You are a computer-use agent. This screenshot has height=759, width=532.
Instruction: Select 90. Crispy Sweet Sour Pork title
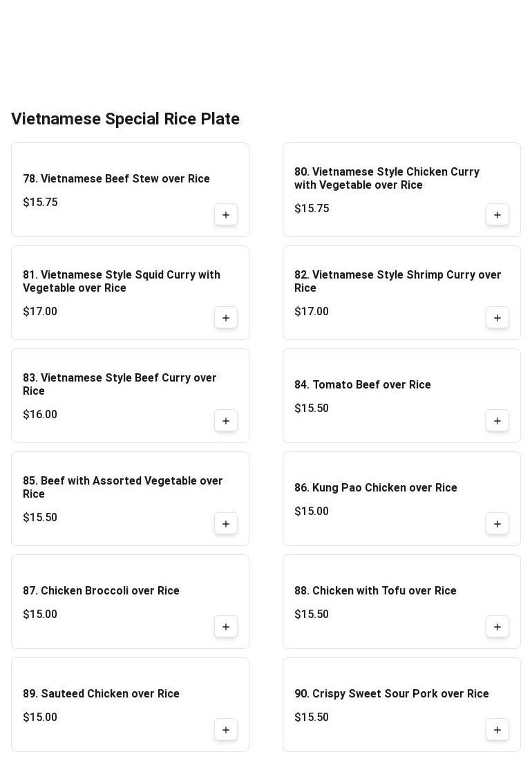pyautogui.click(x=391, y=694)
